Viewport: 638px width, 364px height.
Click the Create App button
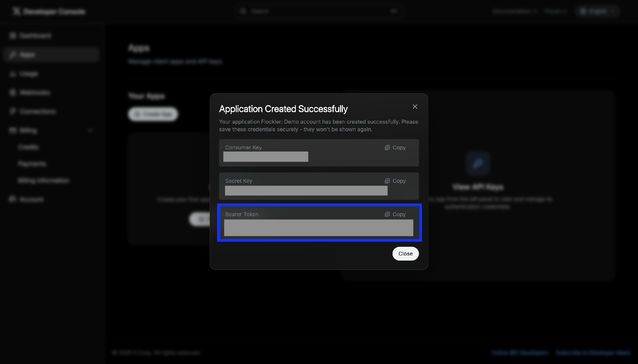pos(153,114)
